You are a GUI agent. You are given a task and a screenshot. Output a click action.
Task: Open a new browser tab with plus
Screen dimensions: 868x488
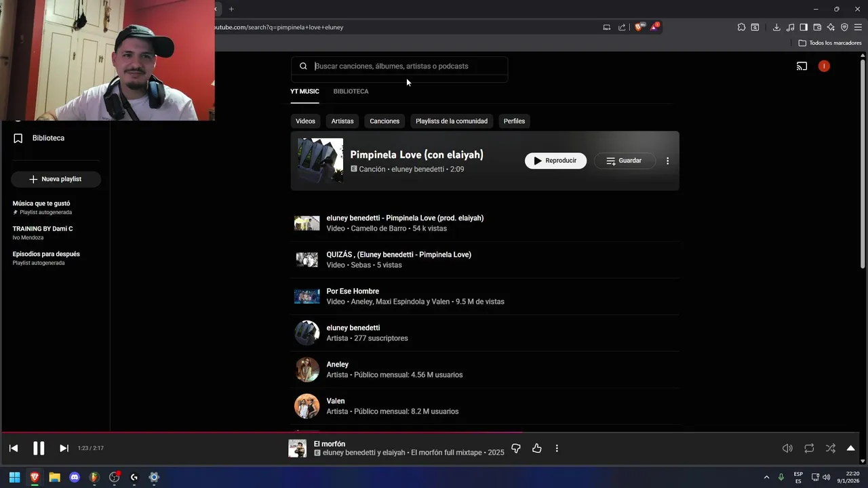click(x=231, y=9)
